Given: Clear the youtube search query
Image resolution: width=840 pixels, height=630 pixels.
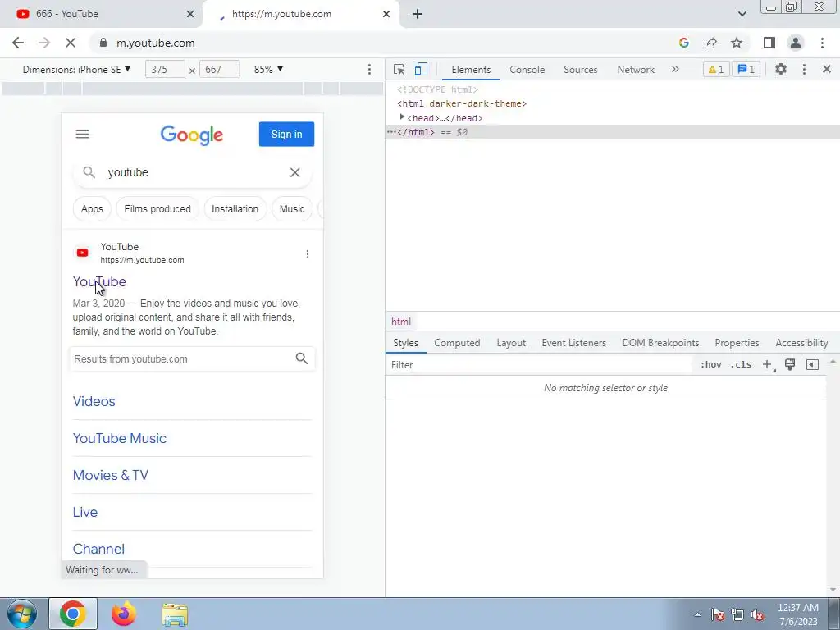Looking at the screenshot, I should click(294, 172).
